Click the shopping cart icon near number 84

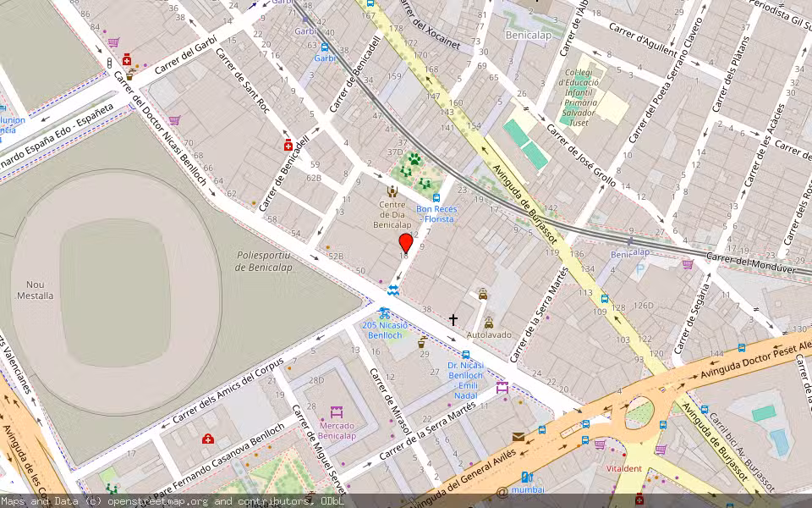click(x=113, y=42)
